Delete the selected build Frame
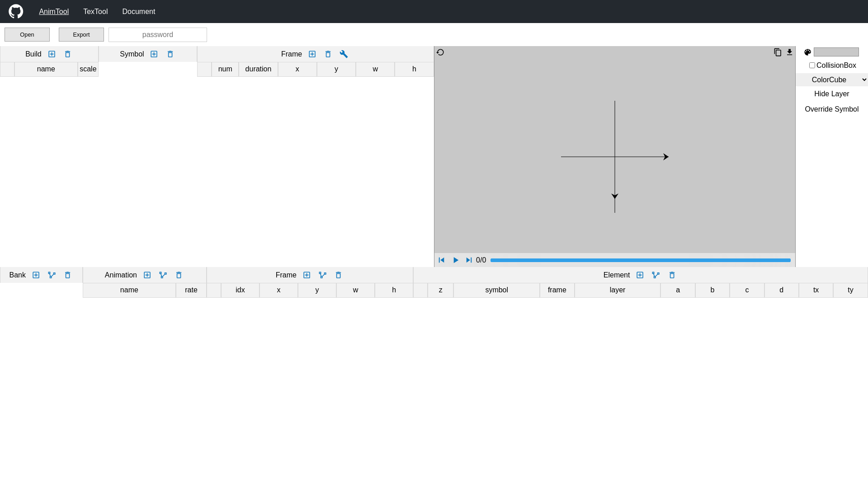The width and height of the screenshot is (868, 488). click(x=328, y=54)
